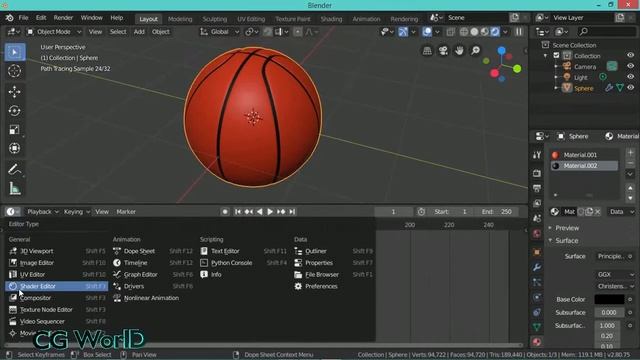Add material slot plus icon

coord(630,153)
